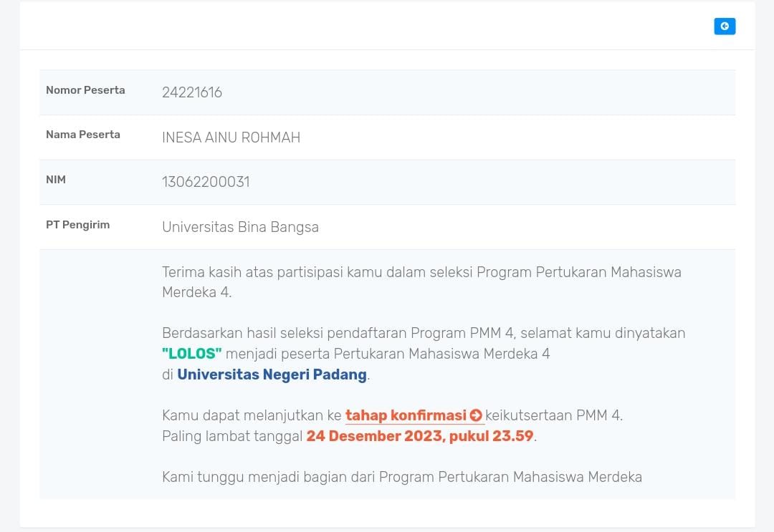Open the tahap konfirmasi link
Viewport: 774px width, 532px height.
[x=414, y=415]
